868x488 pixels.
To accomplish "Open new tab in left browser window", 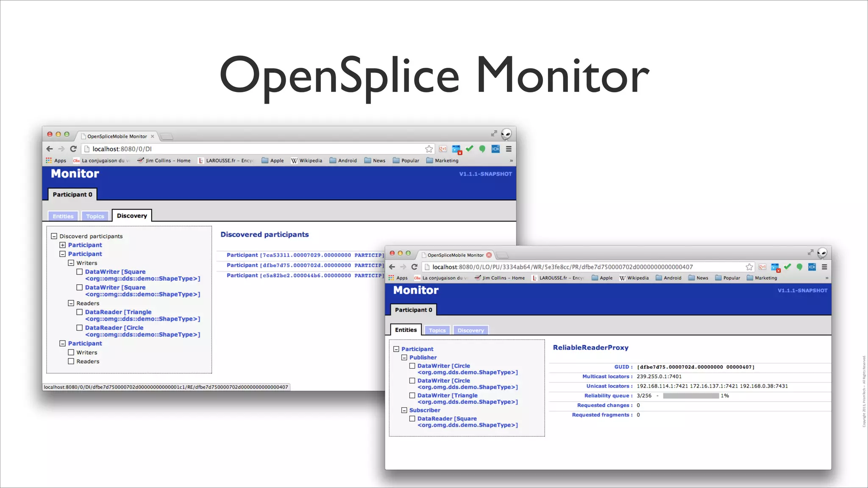I will click(167, 136).
